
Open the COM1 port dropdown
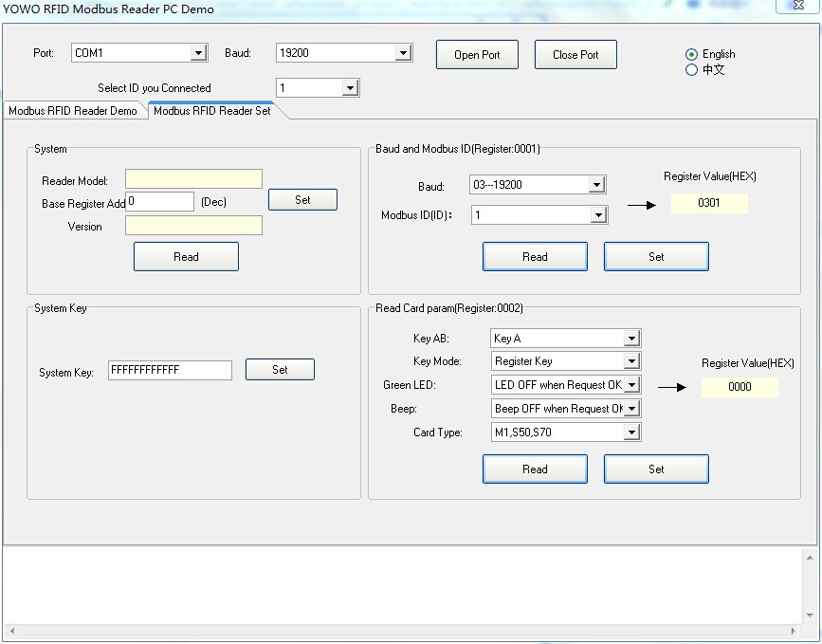point(198,53)
